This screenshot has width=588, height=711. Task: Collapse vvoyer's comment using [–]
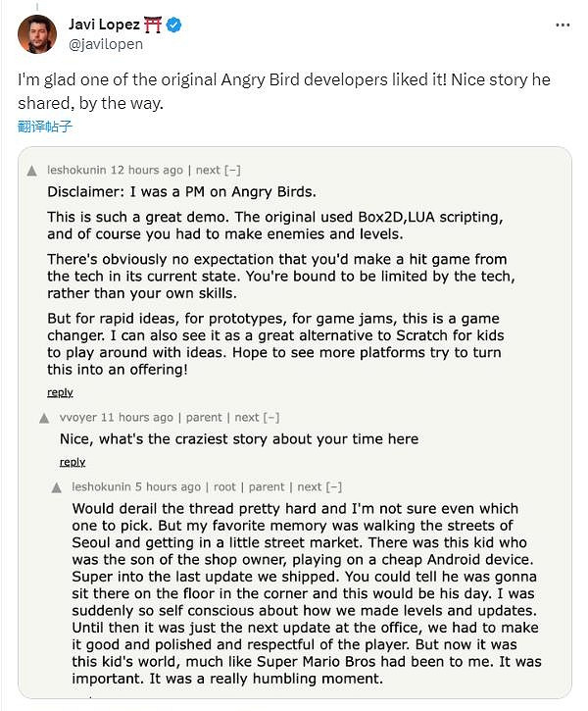tap(270, 418)
